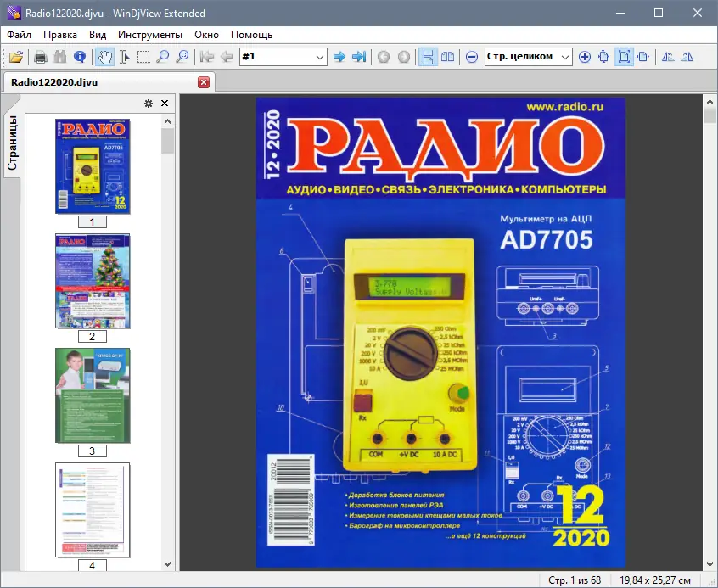Click the Zoom in plus icon
The image size is (718, 588).
[x=584, y=57]
